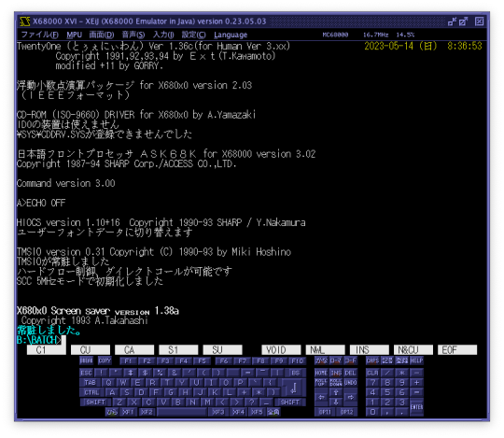Click the BS backspace key
504x438 pixels.
pos(295,373)
